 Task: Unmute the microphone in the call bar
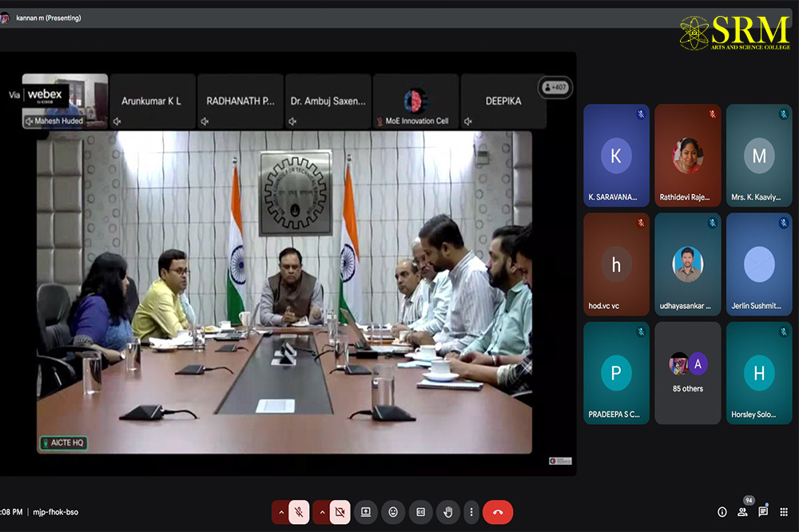[299, 512]
